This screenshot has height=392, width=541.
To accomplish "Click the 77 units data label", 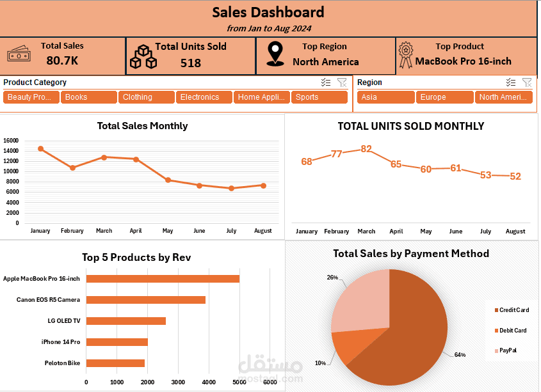I will [x=336, y=153].
